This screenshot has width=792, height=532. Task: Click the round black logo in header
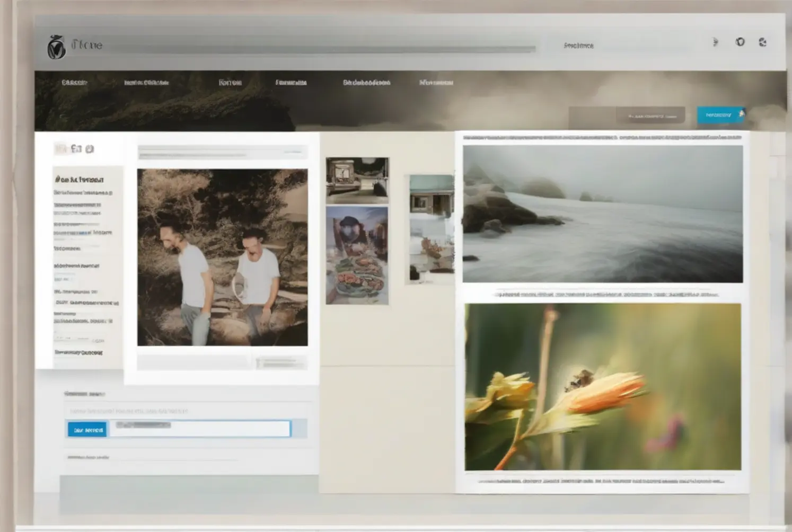(56, 47)
